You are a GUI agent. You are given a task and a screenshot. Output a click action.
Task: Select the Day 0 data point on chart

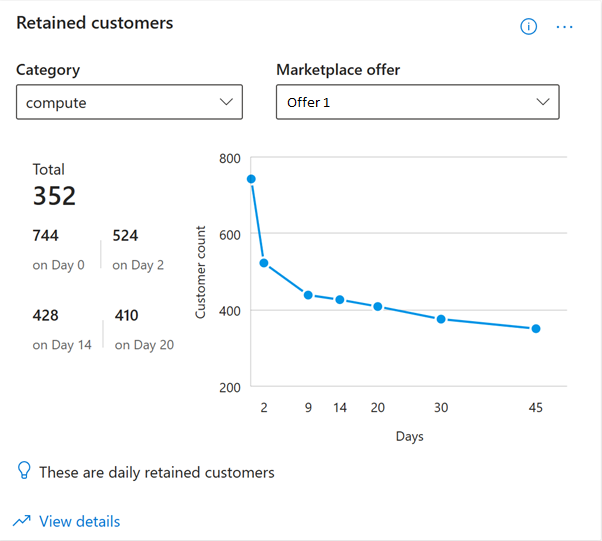pos(251,179)
